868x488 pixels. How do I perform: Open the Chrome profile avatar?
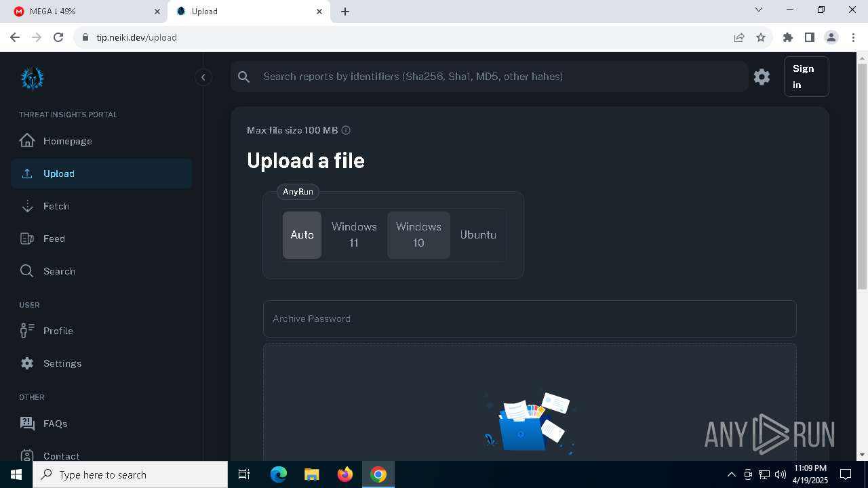point(831,37)
